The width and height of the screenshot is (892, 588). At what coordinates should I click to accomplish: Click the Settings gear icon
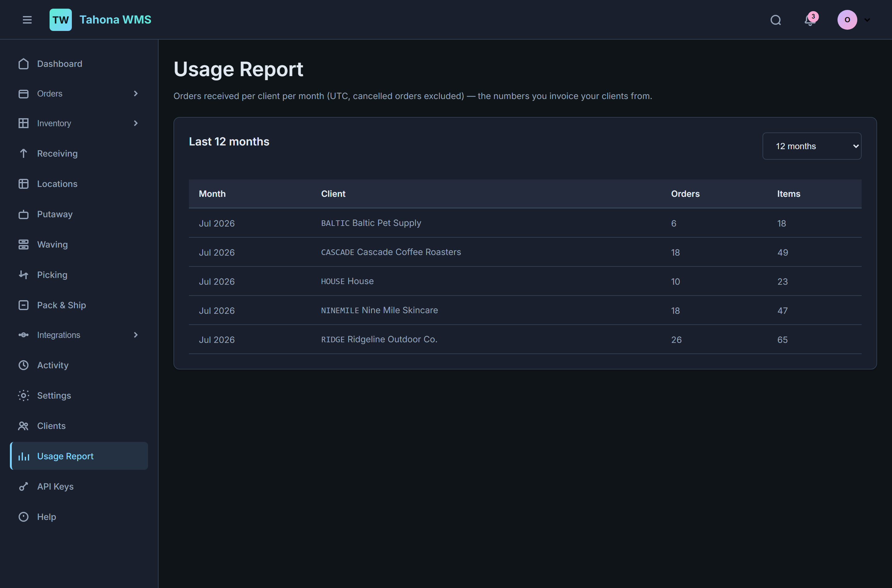pyautogui.click(x=24, y=396)
